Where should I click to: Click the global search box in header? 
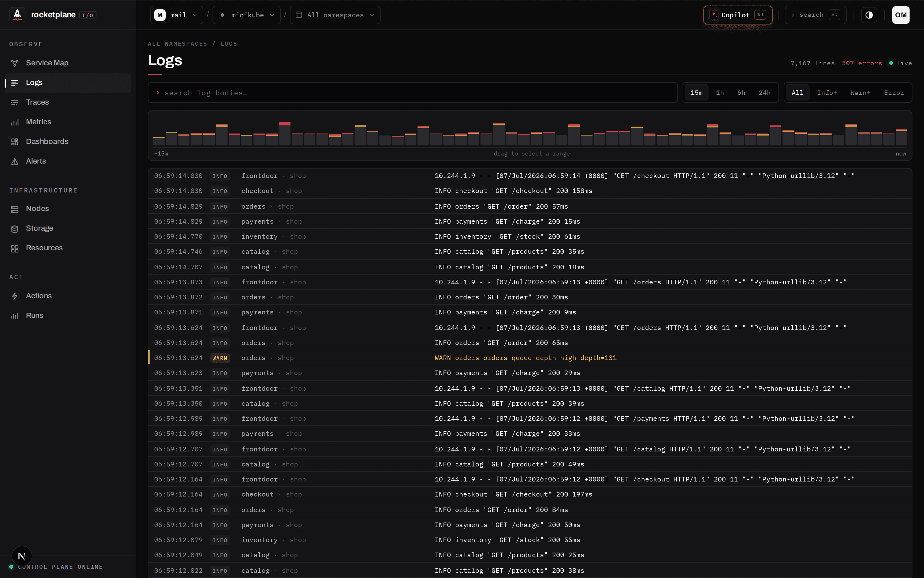tap(815, 15)
